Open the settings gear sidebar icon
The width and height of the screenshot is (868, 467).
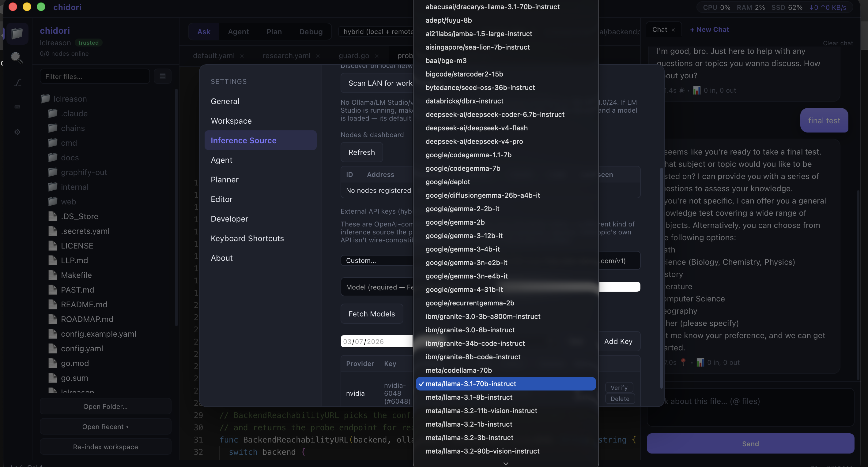click(x=17, y=132)
